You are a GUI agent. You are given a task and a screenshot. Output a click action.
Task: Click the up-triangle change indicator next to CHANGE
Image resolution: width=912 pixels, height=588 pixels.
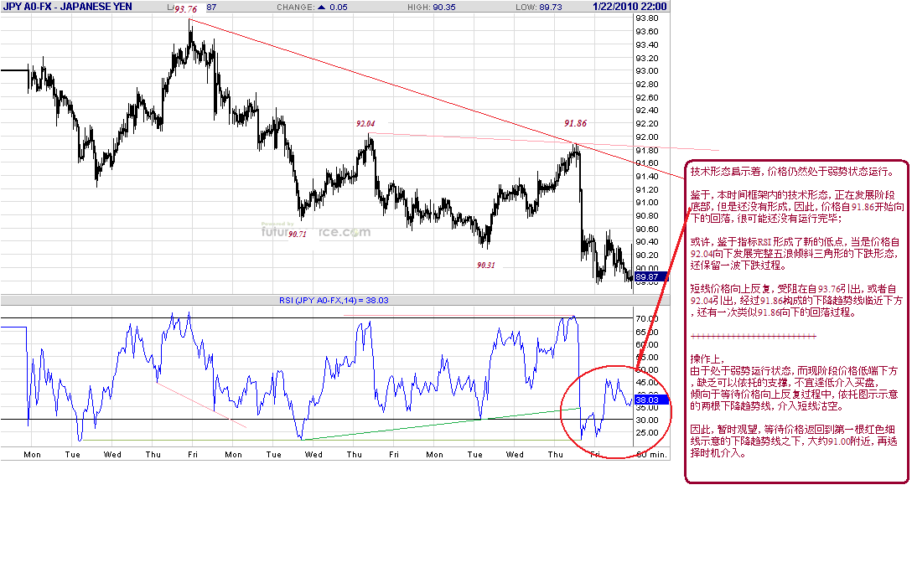tap(322, 7)
